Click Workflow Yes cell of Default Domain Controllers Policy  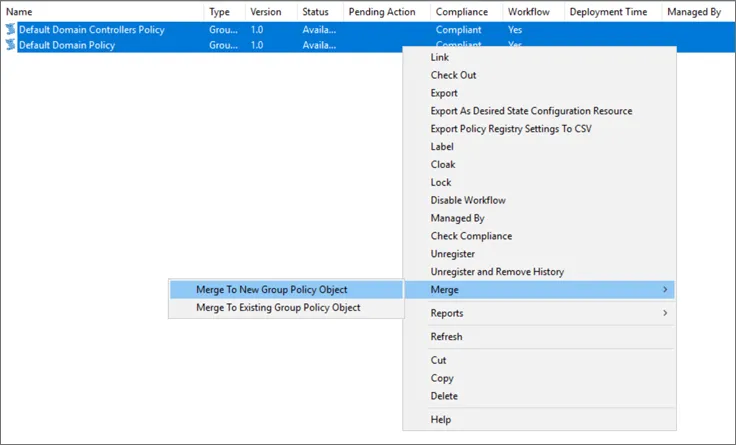click(515, 30)
